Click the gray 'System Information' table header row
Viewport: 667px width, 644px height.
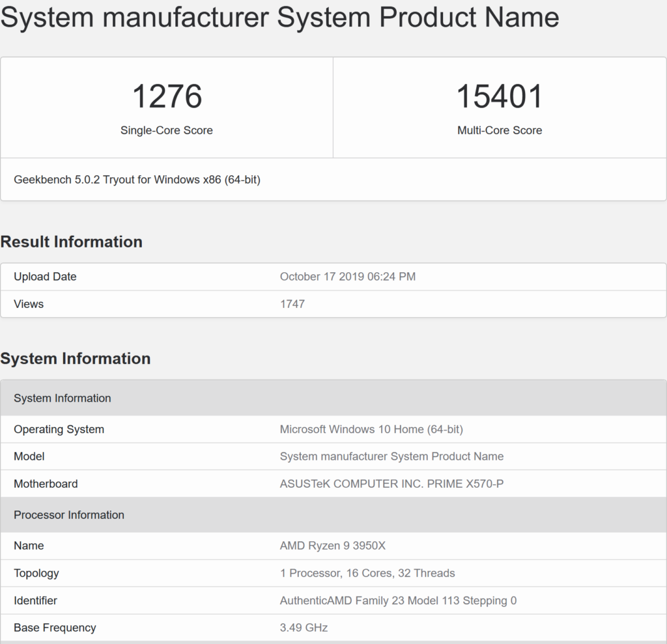pyautogui.click(x=333, y=398)
